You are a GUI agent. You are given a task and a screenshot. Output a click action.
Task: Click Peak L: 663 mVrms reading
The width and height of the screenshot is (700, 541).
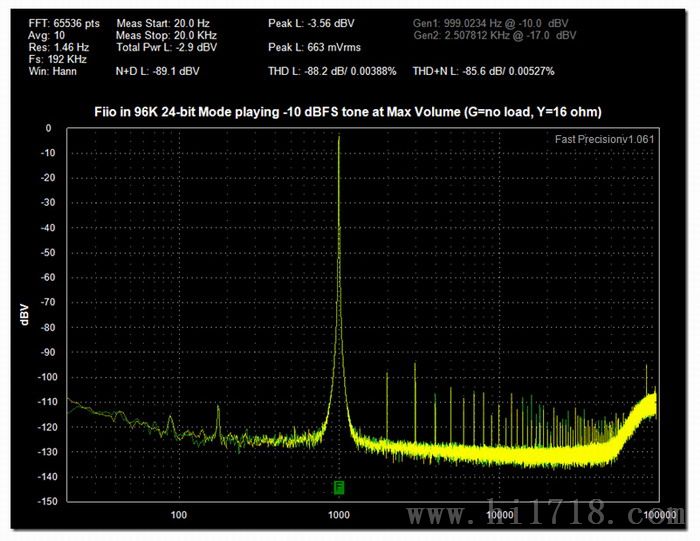pyautogui.click(x=314, y=47)
